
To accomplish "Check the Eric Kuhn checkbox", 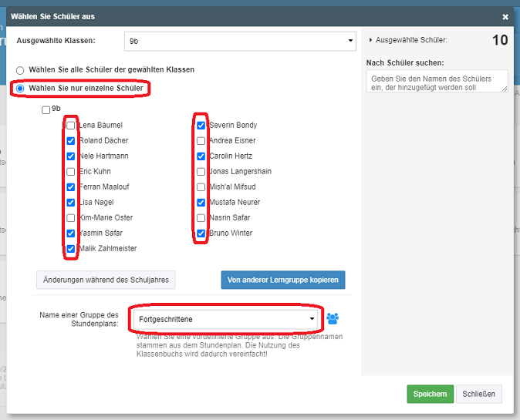I will [x=71, y=171].
